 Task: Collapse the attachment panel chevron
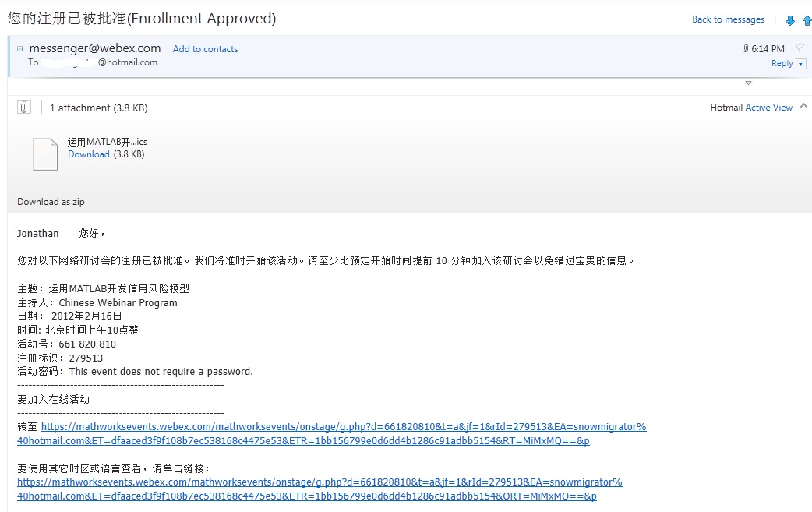point(803,106)
